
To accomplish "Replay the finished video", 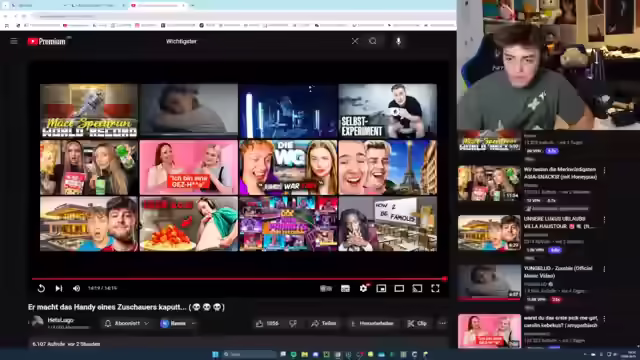I will [x=41, y=288].
